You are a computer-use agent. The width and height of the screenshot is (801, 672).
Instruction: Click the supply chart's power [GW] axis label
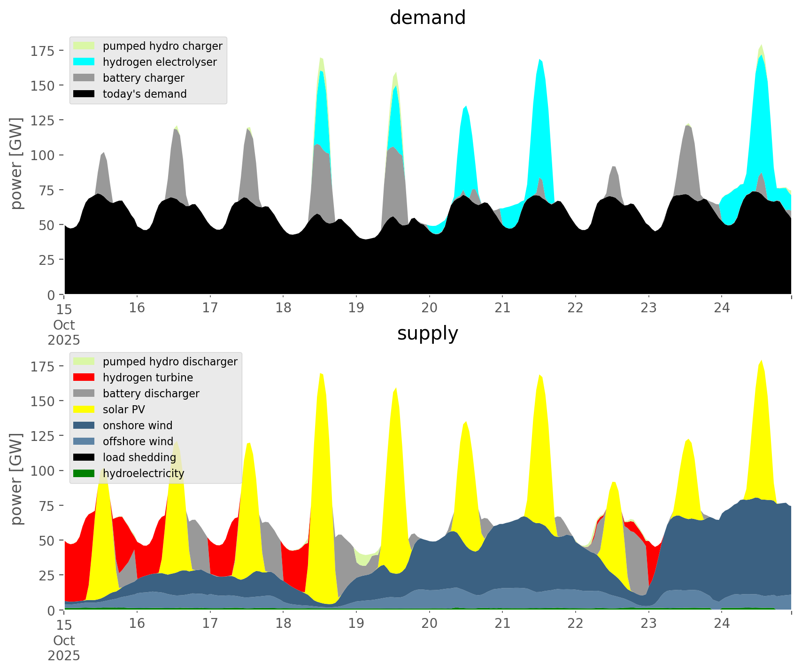coord(16,479)
